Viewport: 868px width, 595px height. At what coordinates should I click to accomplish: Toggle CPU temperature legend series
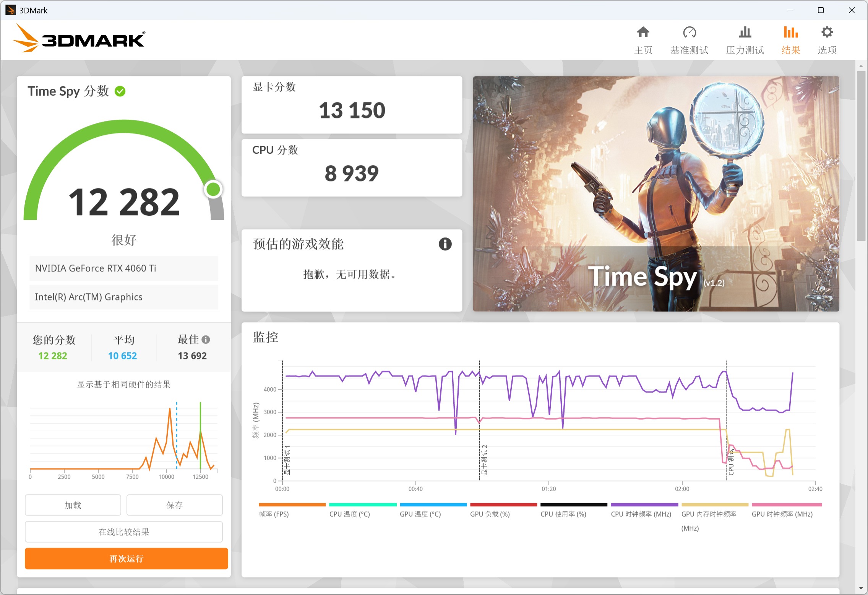coord(349,514)
